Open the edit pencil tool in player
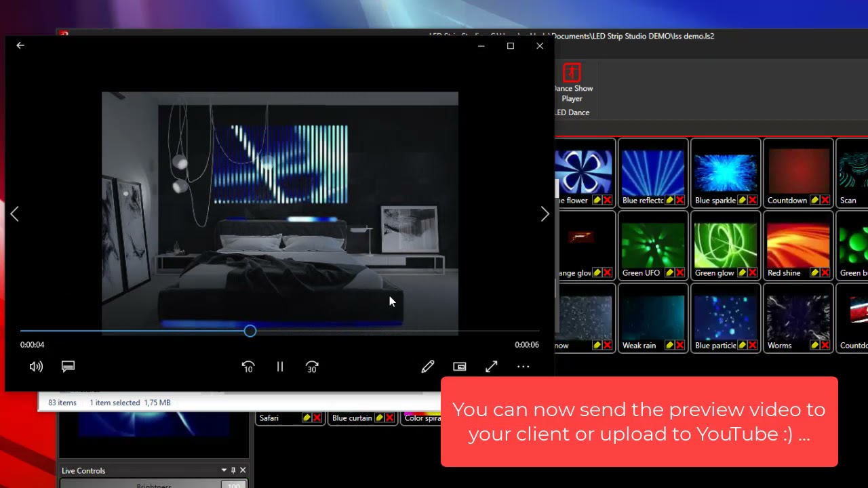 click(x=428, y=367)
